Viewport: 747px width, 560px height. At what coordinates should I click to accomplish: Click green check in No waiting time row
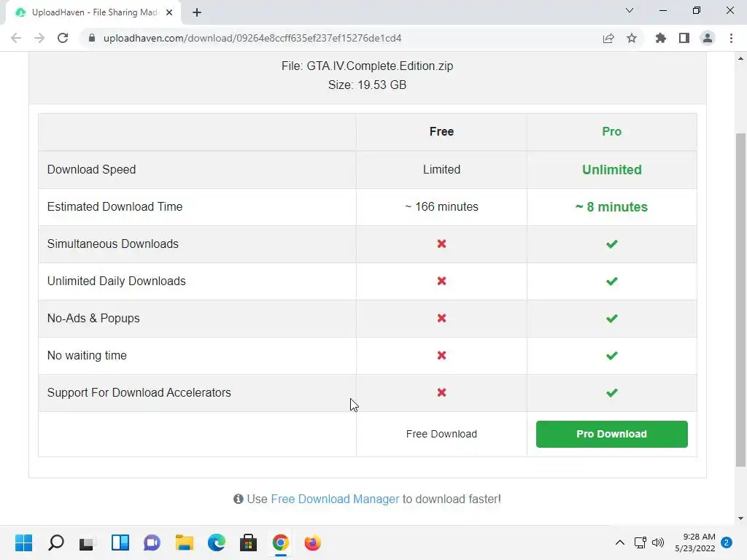tap(612, 355)
